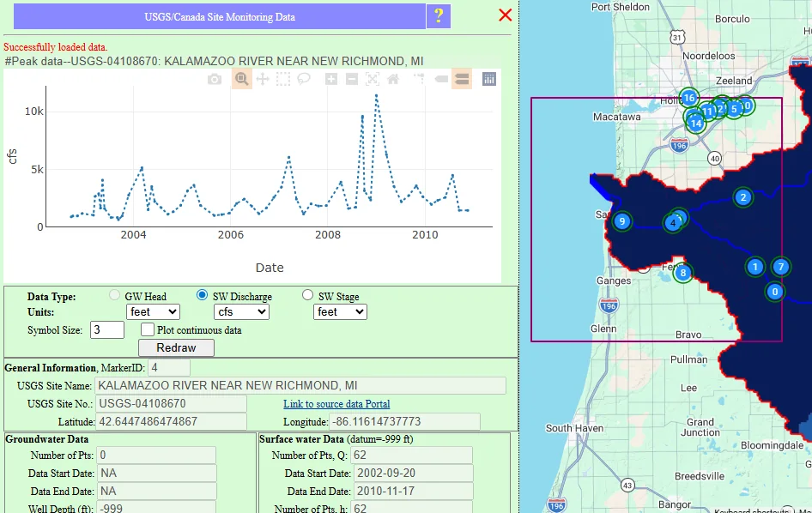Viewport: 812px width, 513px height.
Task: Select map marker numbered 9
Action: 622,221
